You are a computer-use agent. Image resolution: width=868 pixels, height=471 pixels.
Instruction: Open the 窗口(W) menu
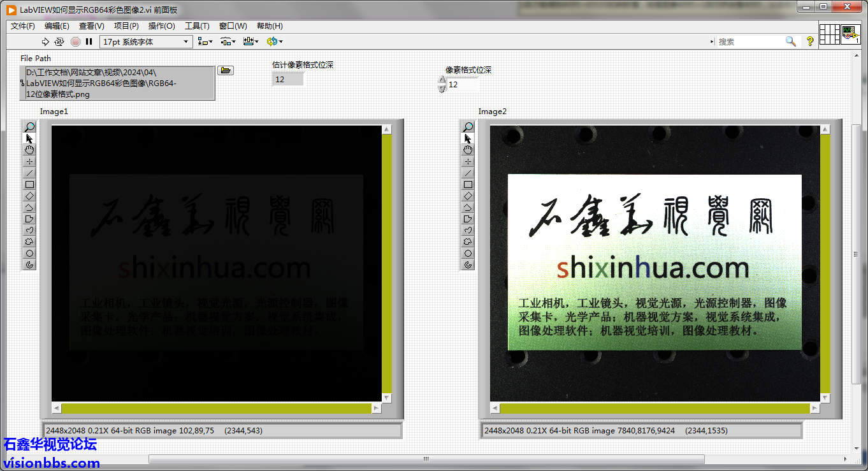pos(233,26)
